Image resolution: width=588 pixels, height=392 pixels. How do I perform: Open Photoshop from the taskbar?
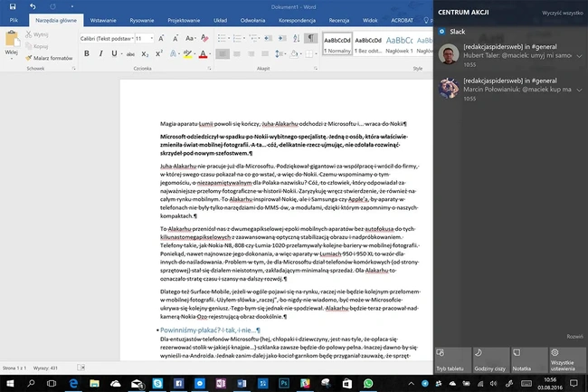click(283, 383)
